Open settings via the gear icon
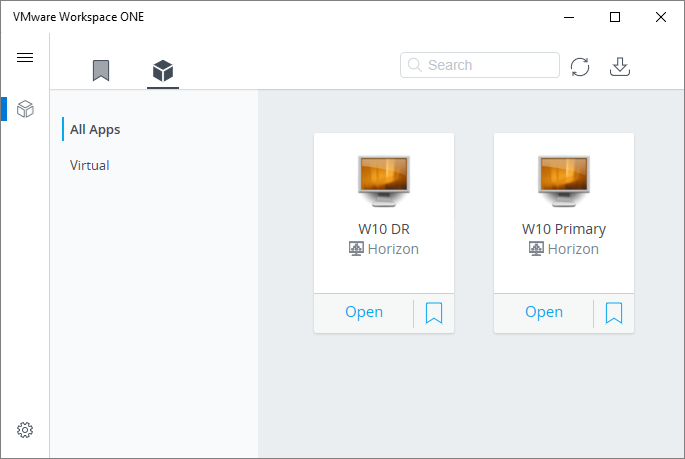 coord(25,430)
